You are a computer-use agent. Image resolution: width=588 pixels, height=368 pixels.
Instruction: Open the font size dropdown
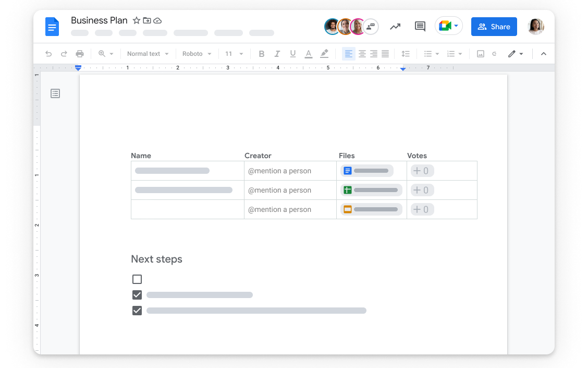[x=234, y=53]
